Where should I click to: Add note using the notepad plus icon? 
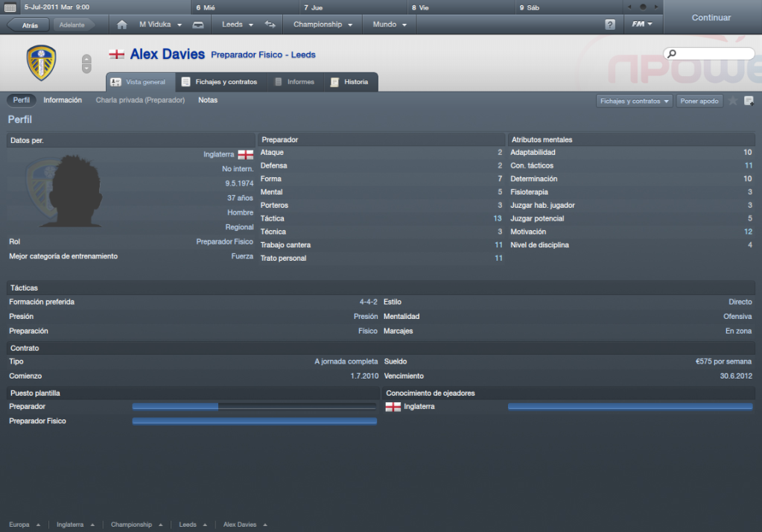tap(749, 101)
